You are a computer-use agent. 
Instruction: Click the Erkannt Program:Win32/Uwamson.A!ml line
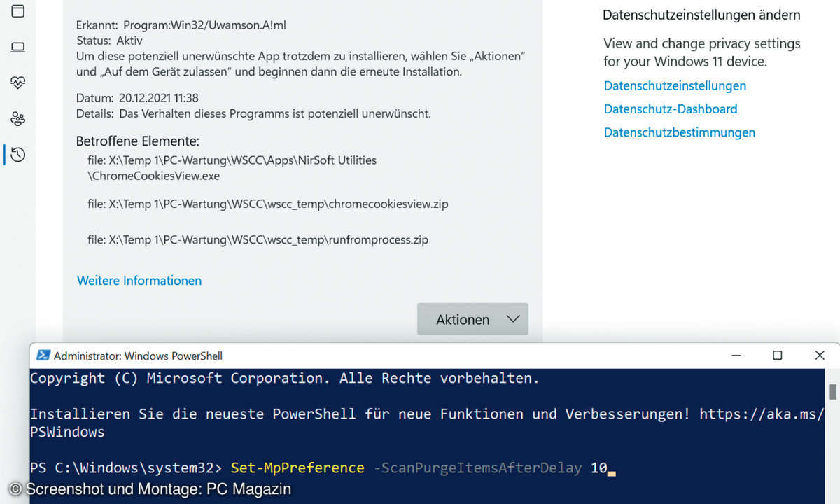(181, 25)
